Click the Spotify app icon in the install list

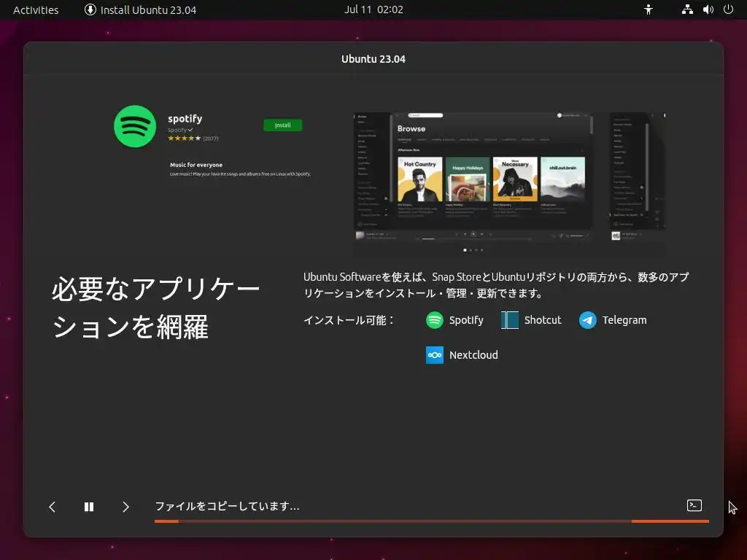coord(434,320)
